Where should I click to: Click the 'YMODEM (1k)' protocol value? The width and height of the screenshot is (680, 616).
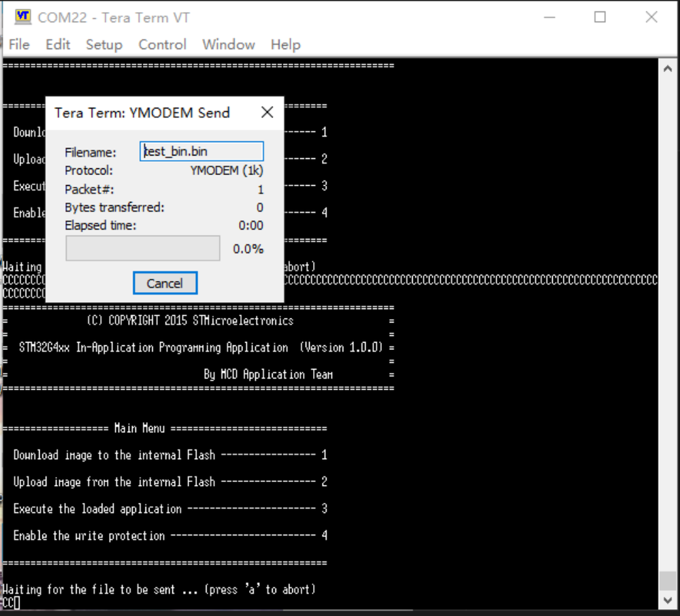(227, 170)
